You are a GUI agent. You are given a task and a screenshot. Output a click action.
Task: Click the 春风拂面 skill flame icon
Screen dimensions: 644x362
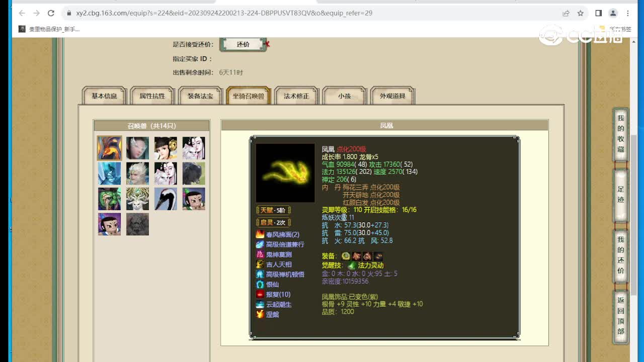260,234
